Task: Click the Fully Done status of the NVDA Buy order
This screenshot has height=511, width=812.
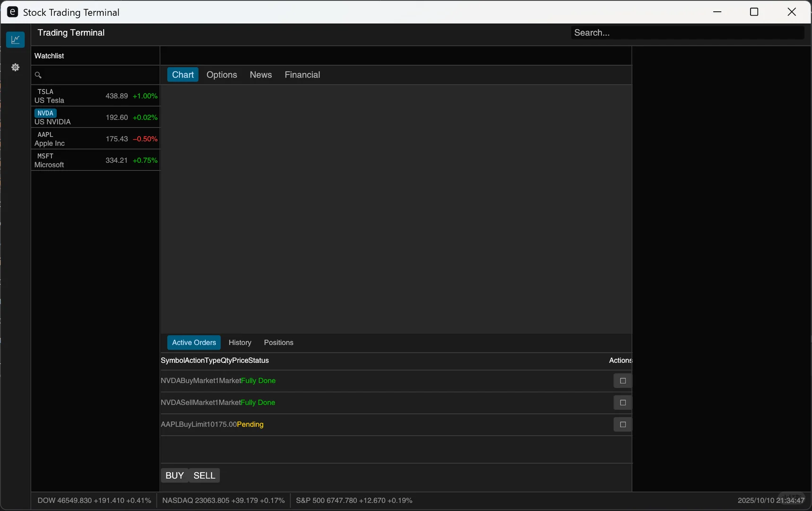Action: point(258,381)
